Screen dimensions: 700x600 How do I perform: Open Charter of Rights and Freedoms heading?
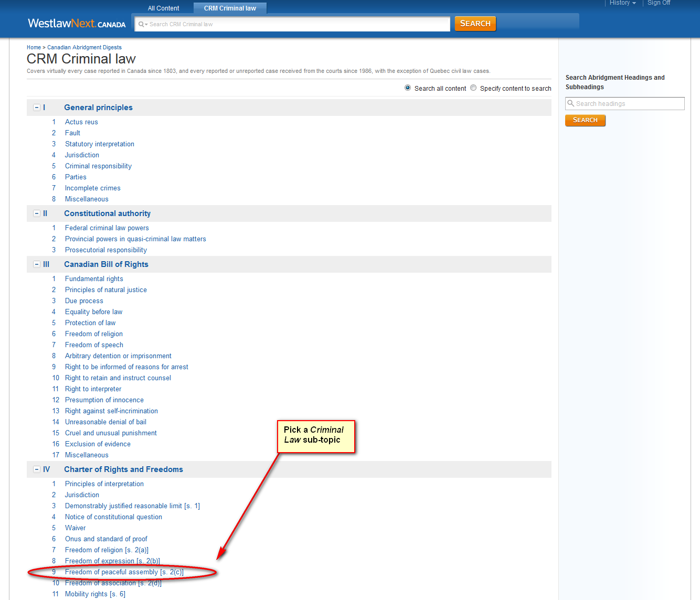[x=123, y=469]
